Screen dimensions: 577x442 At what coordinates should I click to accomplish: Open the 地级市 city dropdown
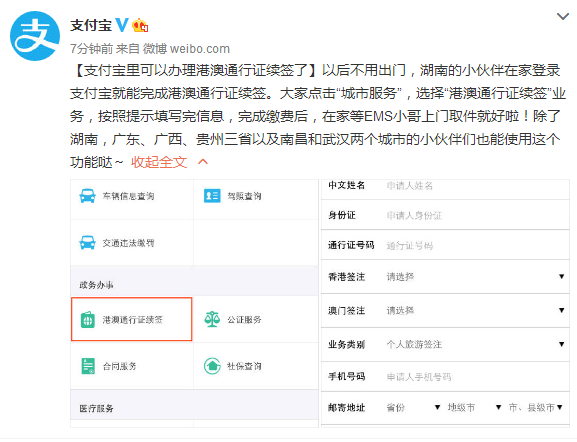(x=474, y=407)
